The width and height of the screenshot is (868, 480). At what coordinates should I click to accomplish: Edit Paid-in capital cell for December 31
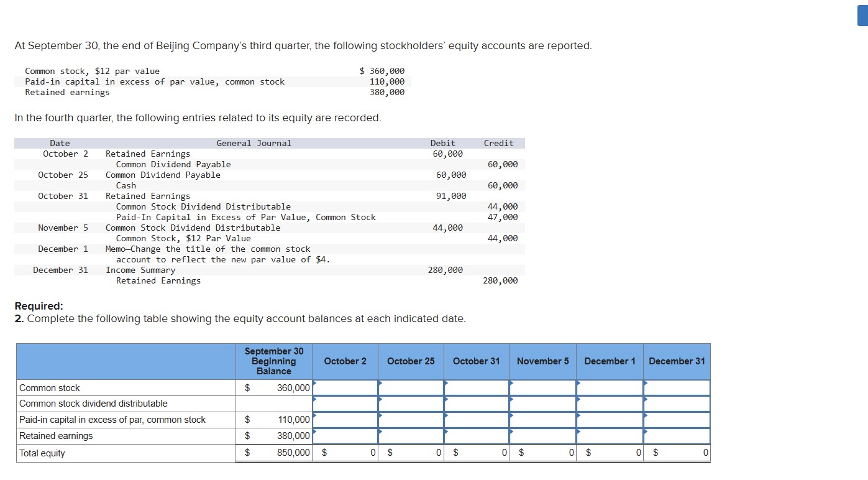coord(677,420)
